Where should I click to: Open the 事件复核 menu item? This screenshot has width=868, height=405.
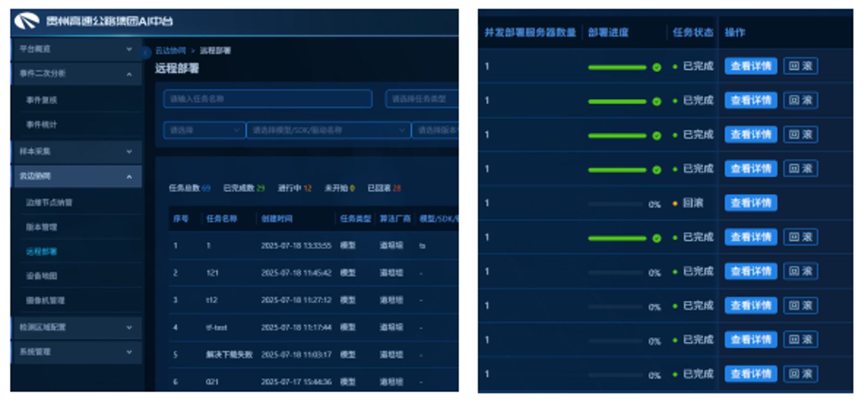click(41, 100)
